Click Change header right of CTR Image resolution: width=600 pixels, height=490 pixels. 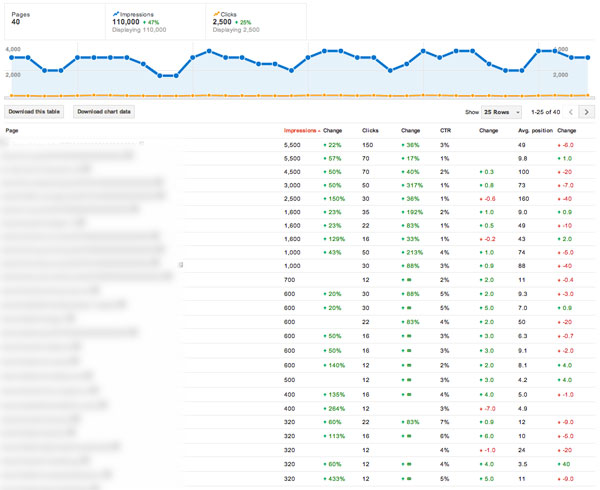pos(488,131)
